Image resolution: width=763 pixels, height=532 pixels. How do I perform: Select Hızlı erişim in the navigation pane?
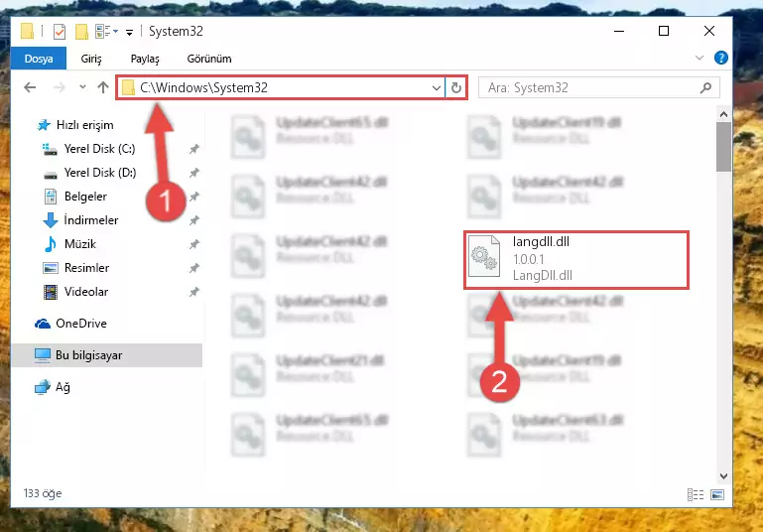coord(84,125)
